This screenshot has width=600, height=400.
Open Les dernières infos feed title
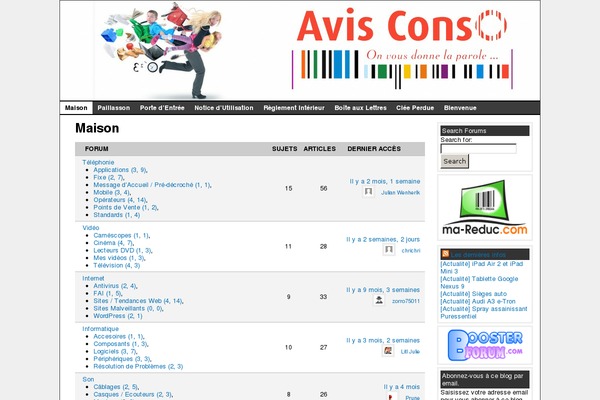(478, 255)
